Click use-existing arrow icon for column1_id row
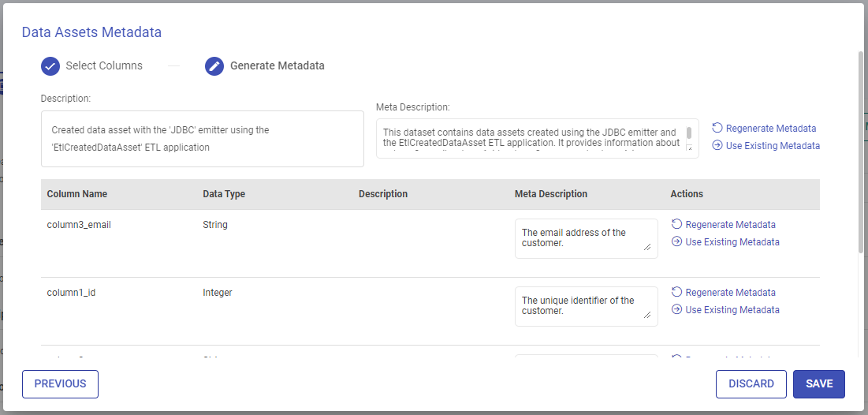868x415 pixels. pyautogui.click(x=676, y=310)
